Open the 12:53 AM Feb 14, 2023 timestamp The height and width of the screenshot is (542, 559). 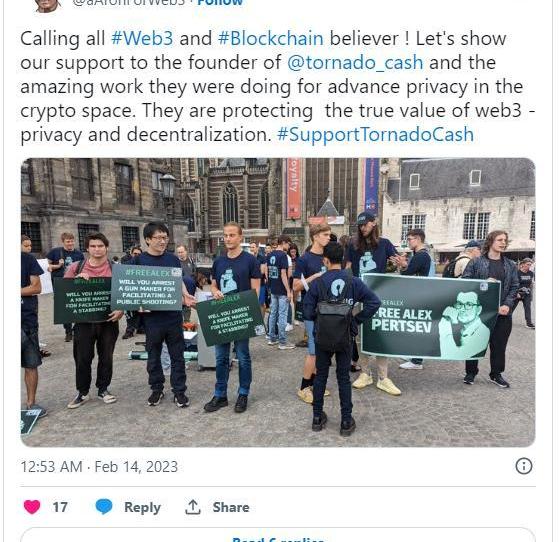click(99, 467)
